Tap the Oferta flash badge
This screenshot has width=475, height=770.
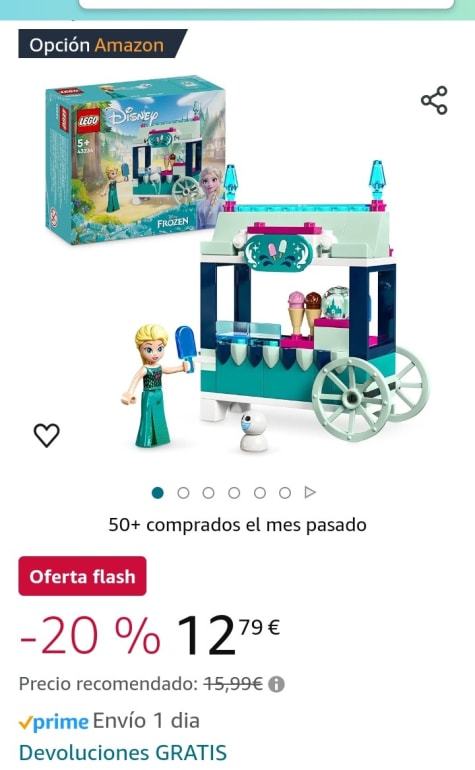pos(83,576)
